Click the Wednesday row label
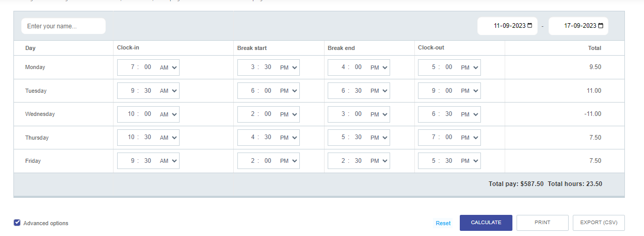Image resolution: width=644 pixels, height=236 pixels. [40, 114]
